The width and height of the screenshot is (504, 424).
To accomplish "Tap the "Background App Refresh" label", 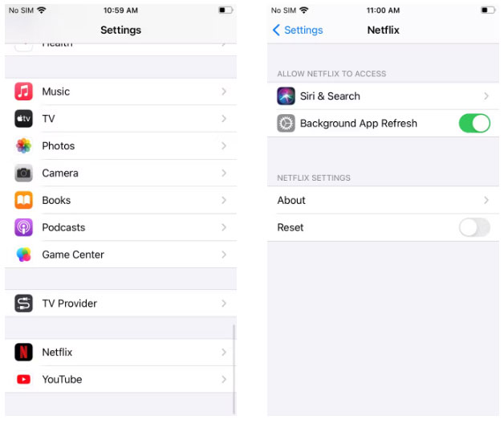I will click(x=359, y=123).
